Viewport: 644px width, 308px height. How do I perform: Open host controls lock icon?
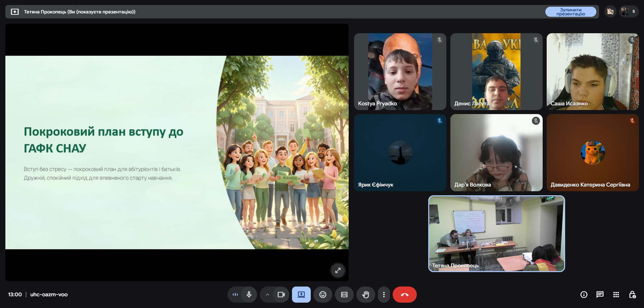pos(632,295)
